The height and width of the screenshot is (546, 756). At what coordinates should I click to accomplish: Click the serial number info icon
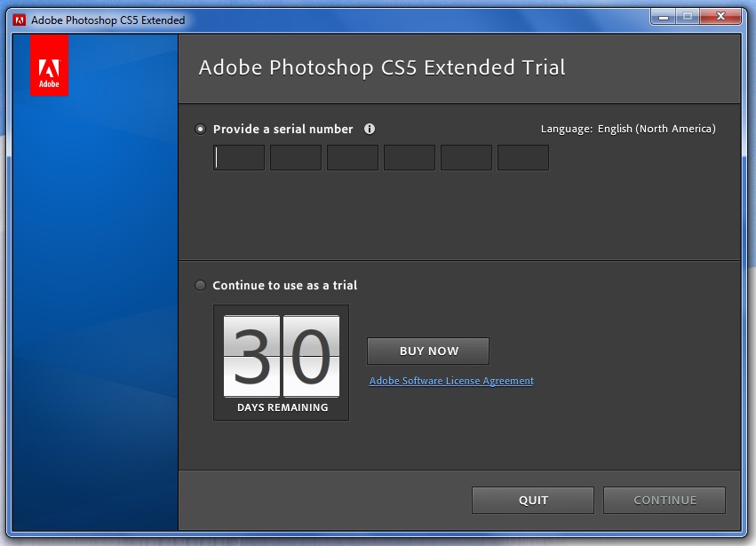click(370, 129)
